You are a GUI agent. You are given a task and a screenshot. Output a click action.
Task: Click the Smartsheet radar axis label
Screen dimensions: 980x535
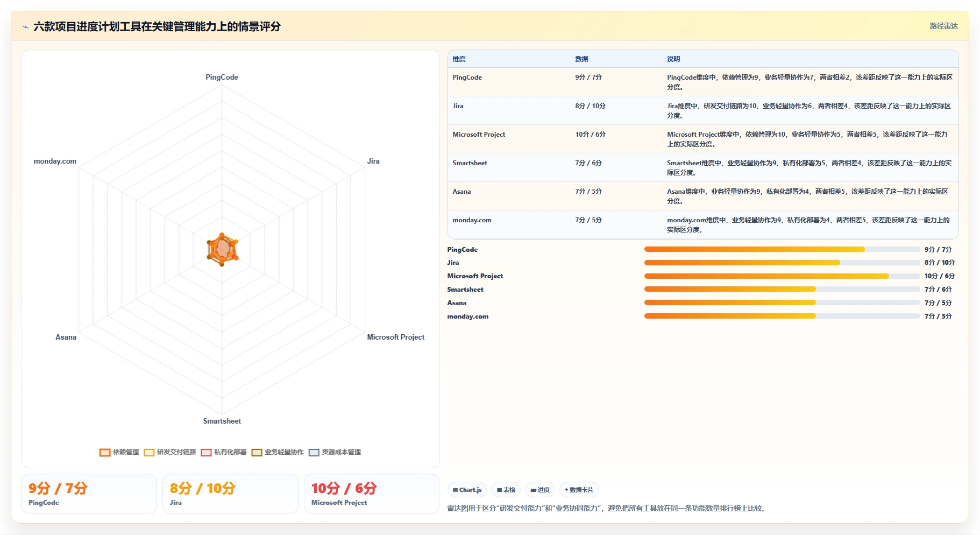point(222,421)
